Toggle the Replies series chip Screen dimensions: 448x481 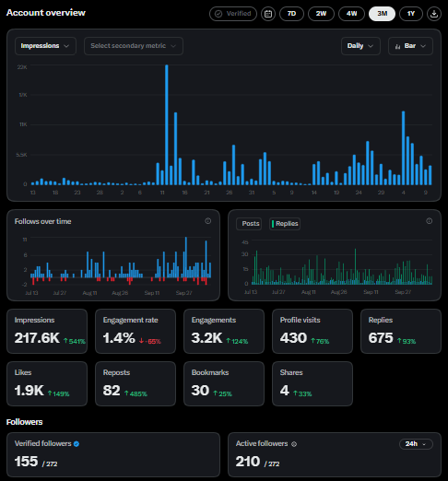point(285,224)
